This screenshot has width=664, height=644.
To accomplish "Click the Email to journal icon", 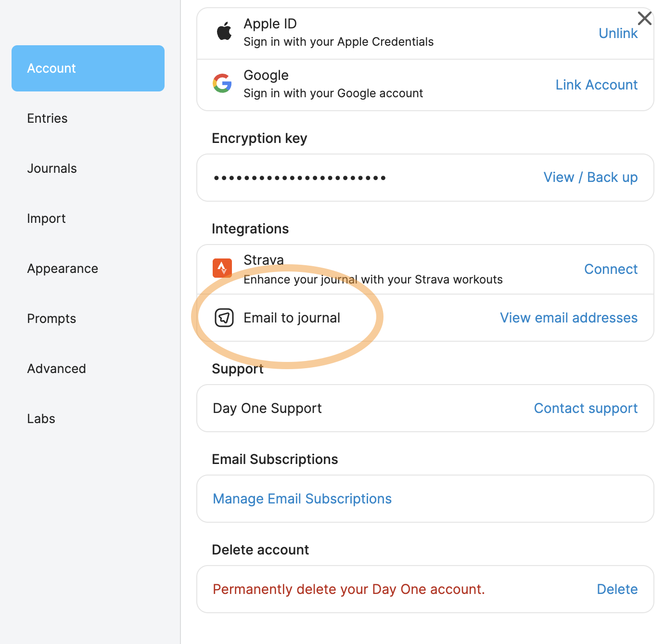I will tap(224, 318).
